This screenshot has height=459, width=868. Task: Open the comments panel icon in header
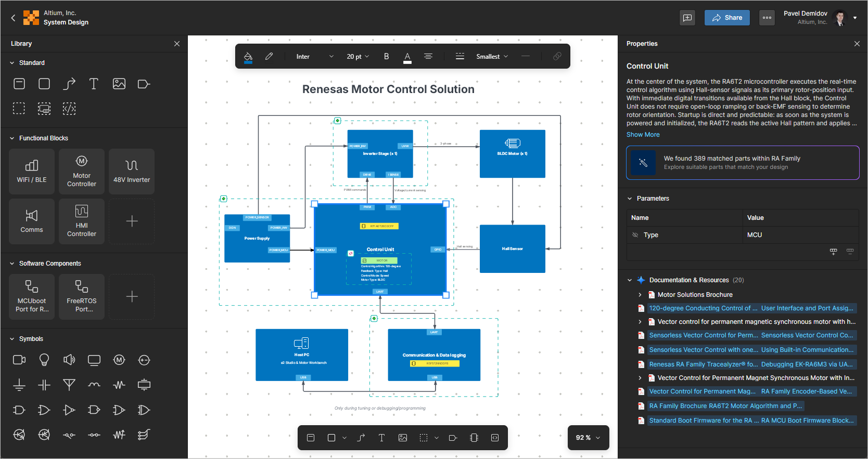[687, 18]
